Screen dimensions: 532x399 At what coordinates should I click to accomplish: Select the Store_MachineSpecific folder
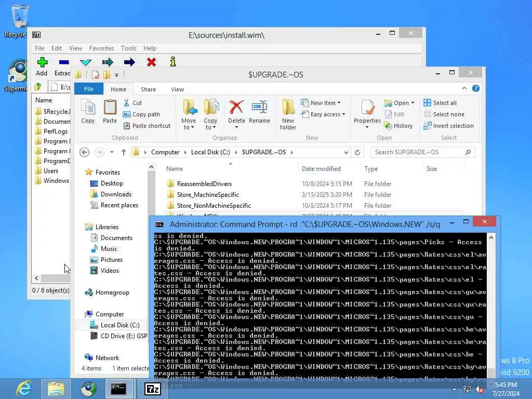208,195
